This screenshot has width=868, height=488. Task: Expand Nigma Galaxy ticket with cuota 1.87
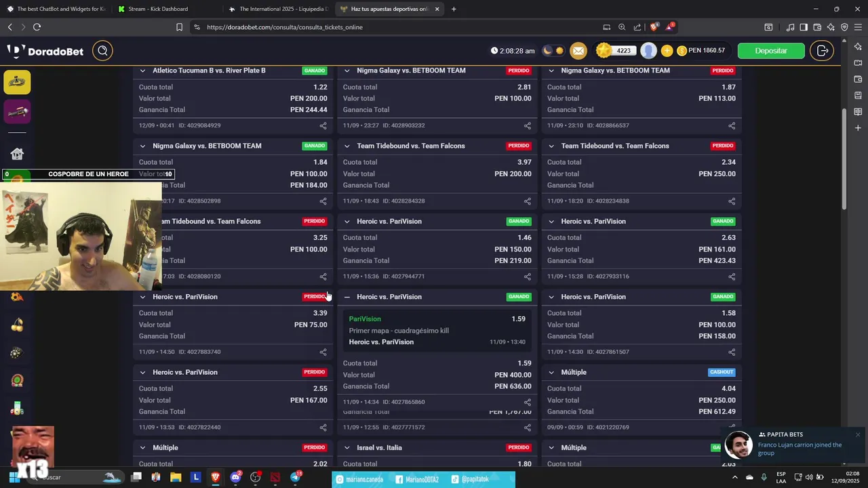point(551,70)
